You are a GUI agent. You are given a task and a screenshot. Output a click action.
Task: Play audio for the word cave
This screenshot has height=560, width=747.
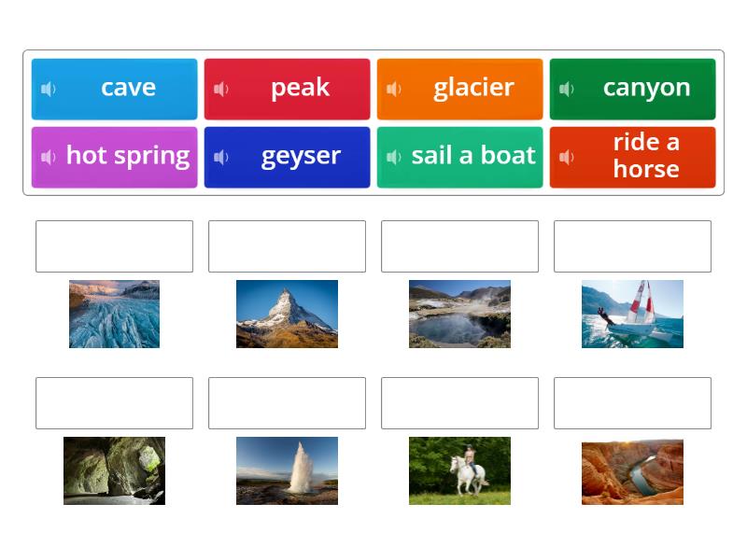tap(48, 89)
